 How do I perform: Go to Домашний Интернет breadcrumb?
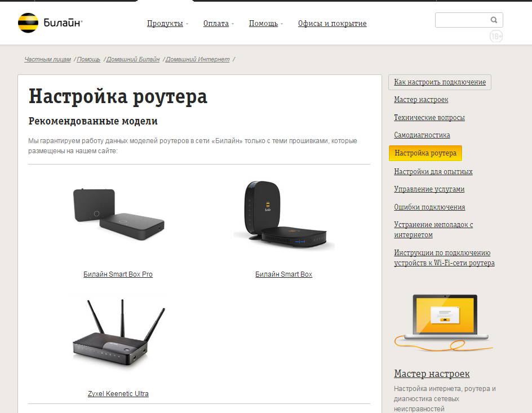pyautogui.click(x=197, y=59)
